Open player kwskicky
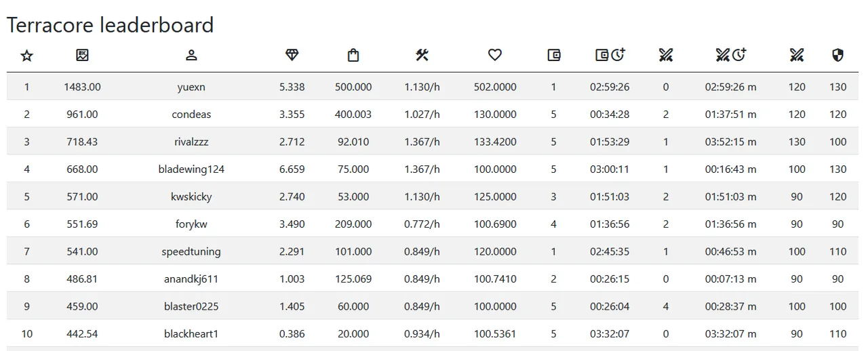This screenshot has width=868, height=351. [x=191, y=197]
